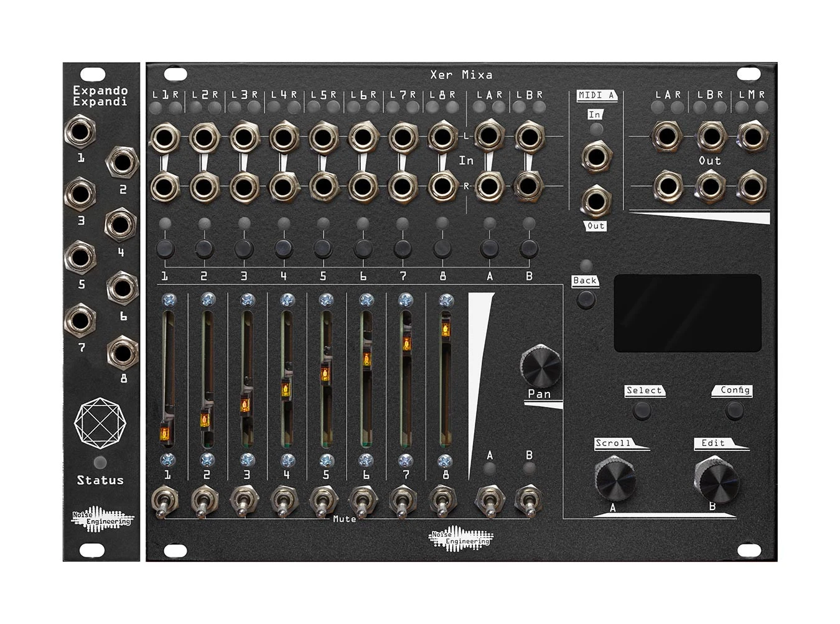Click Expando Expandi jack 1

coord(80,133)
